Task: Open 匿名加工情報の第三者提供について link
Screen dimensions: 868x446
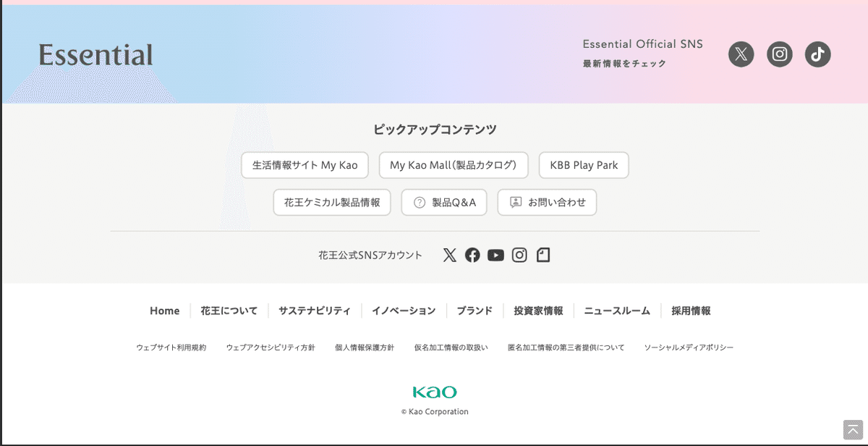Action: (566, 348)
